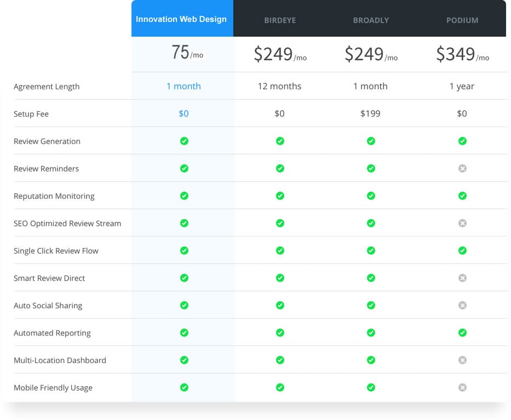Screen dimensions: 511x420
Task: Select the BIRDEYE column header
Action: [280, 20]
